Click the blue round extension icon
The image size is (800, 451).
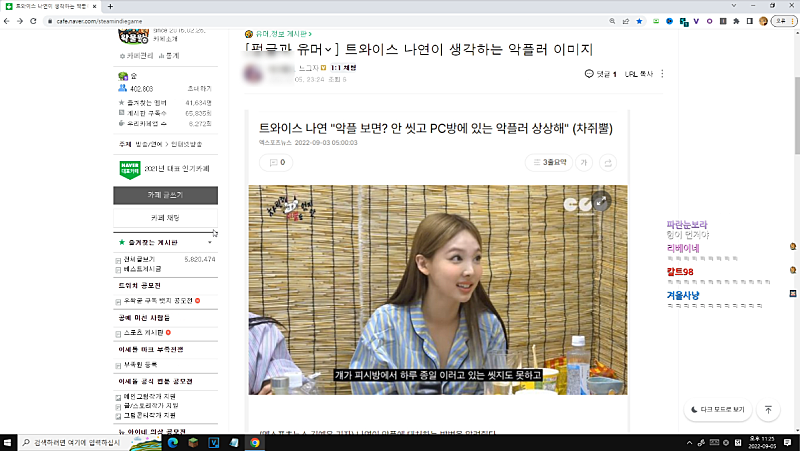tap(669, 21)
